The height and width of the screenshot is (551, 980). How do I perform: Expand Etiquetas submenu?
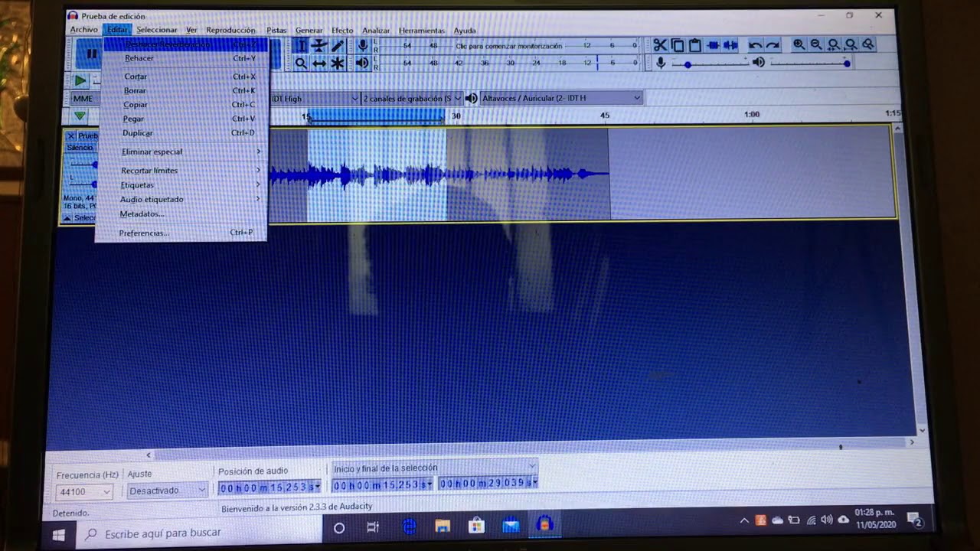click(182, 185)
